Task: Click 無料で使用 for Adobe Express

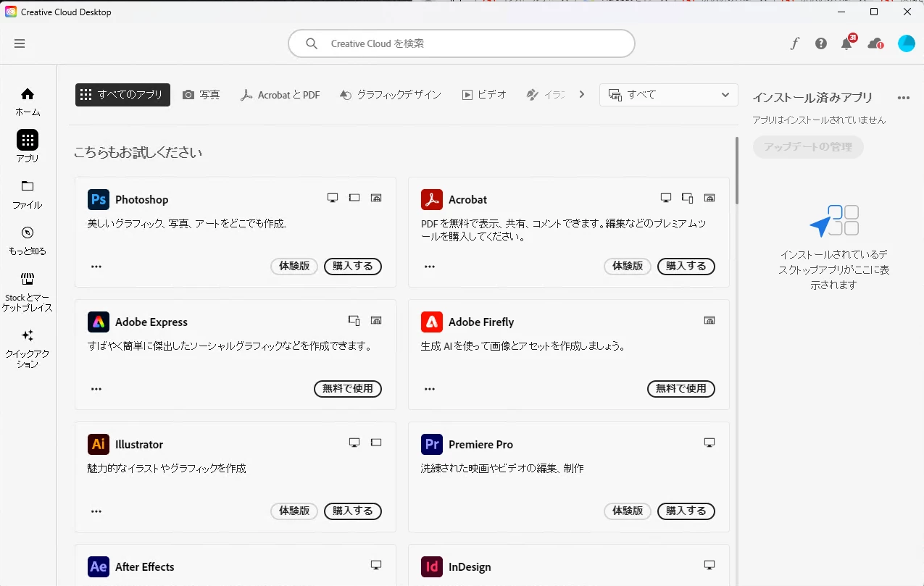Action: (348, 388)
